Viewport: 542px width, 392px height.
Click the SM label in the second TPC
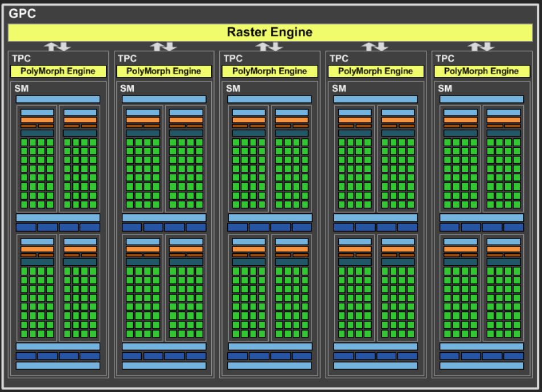click(127, 88)
